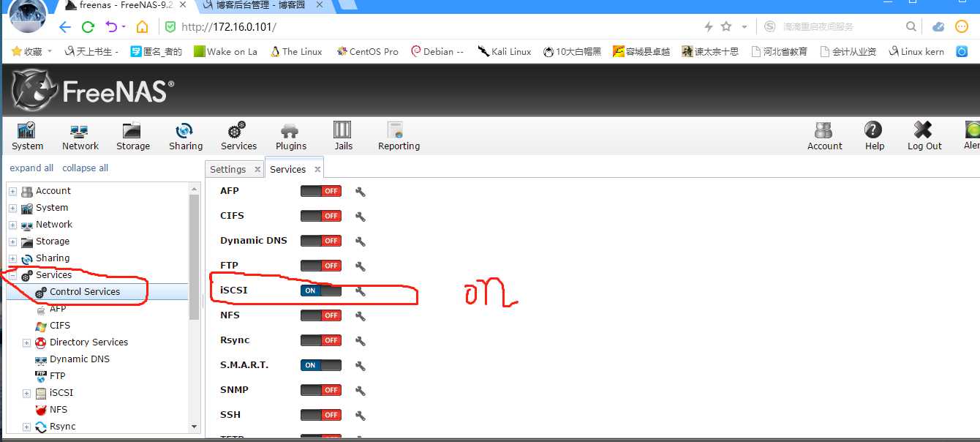The width and height of the screenshot is (980, 442).
Task: Turn on the SSH service toggle
Action: pos(321,415)
